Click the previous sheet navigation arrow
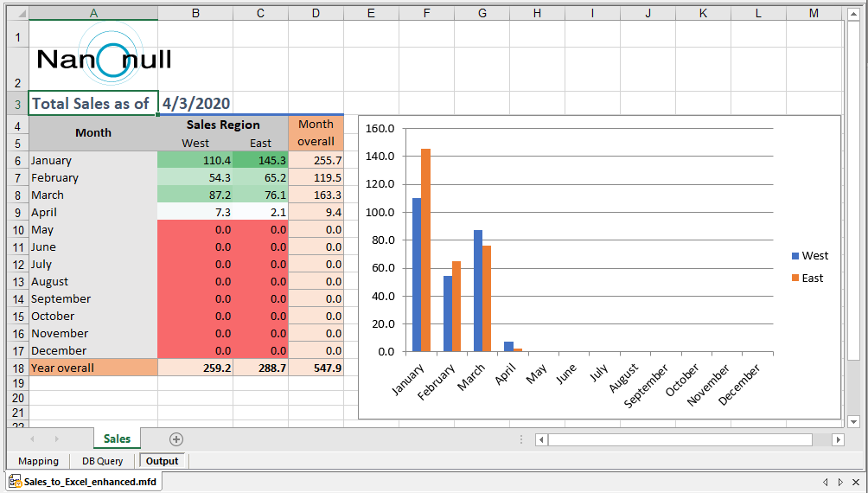The image size is (868, 493). (x=34, y=439)
